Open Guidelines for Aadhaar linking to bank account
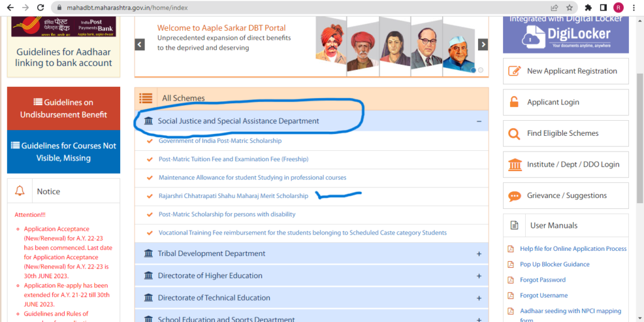The height and width of the screenshot is (322, 644). tap(64, 57)
